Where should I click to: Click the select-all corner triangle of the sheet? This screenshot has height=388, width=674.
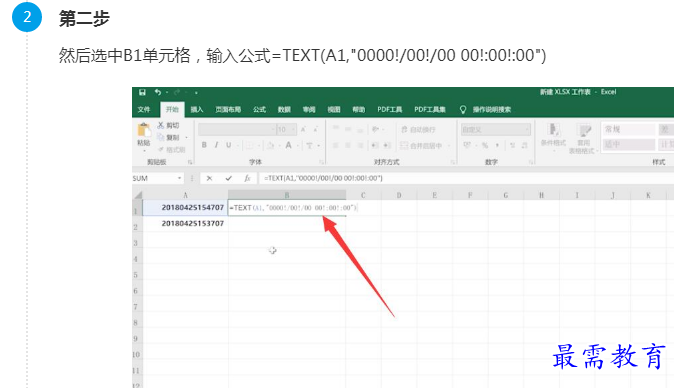tap(137, 195)
